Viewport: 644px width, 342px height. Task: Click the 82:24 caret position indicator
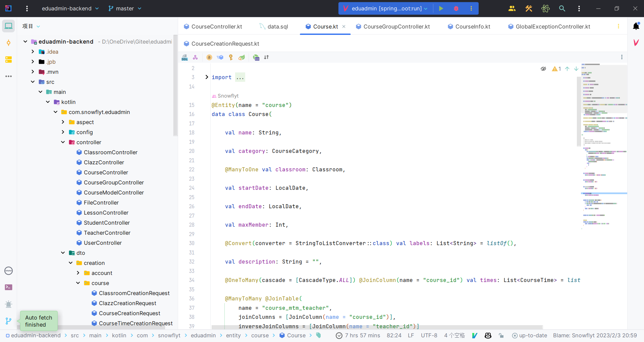(x=394, y=335)
